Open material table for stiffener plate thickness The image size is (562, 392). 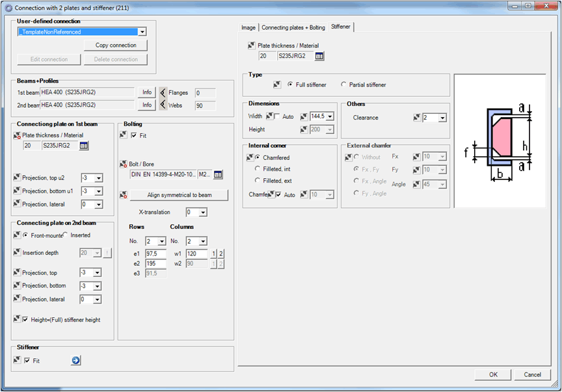coord(319,56)
